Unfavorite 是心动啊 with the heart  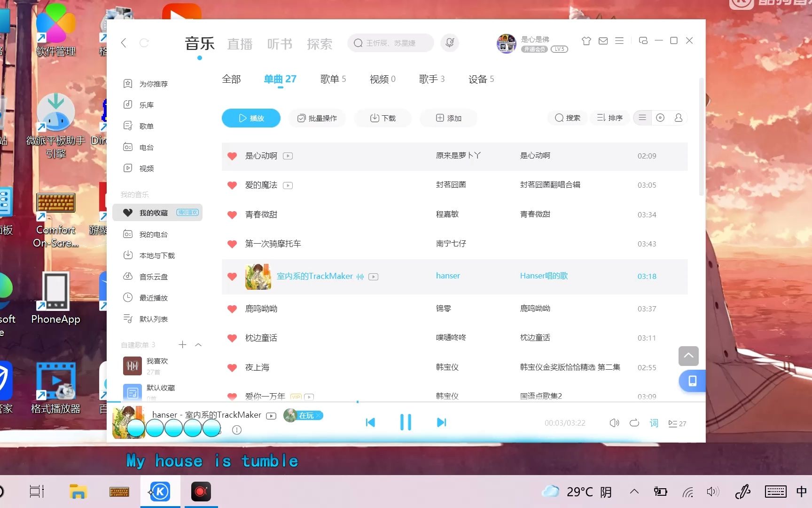click(x=232, y=156)
